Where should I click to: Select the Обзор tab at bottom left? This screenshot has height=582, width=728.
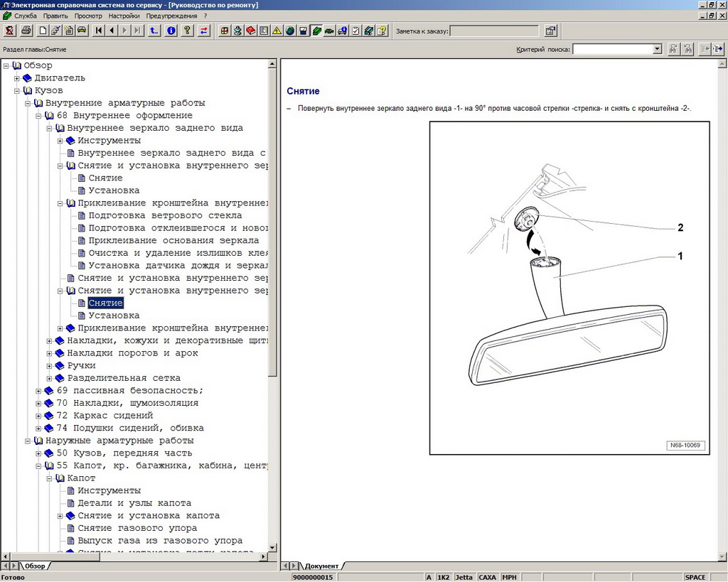pyautogui.click(x=35, y=566)
